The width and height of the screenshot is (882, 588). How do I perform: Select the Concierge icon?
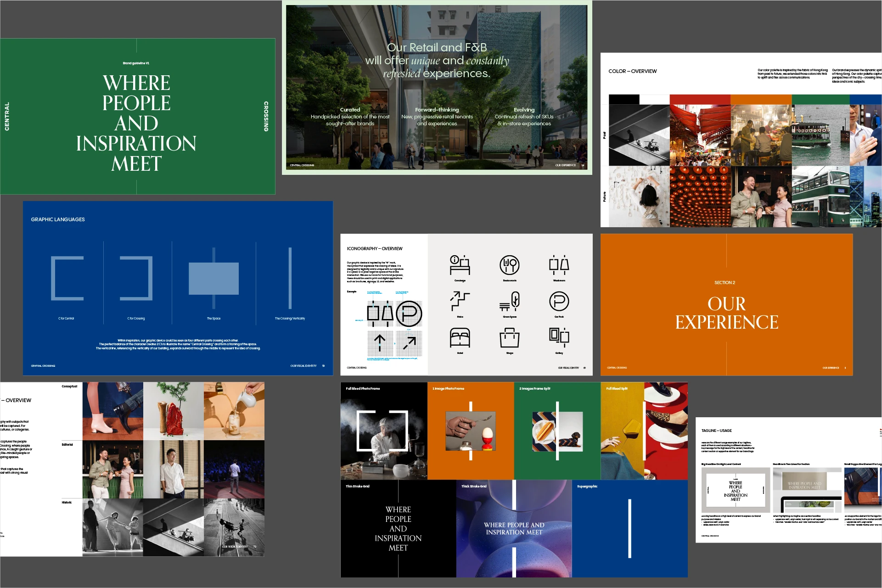pos(460,265)
